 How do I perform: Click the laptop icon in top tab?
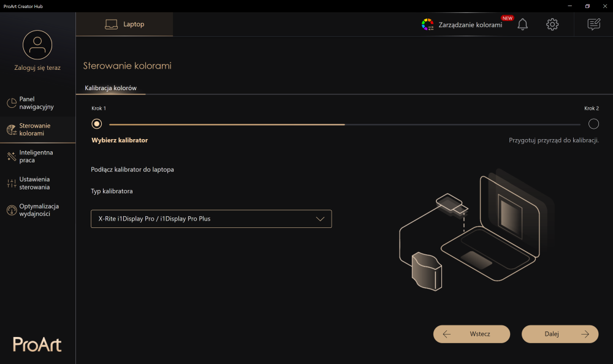(112, 25)
